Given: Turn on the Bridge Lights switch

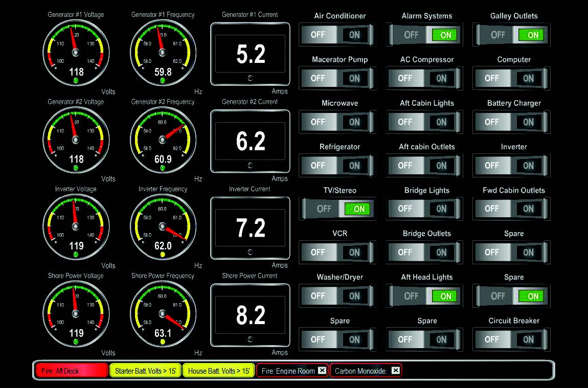Looking at the screenshot, I should click(440, 209).
